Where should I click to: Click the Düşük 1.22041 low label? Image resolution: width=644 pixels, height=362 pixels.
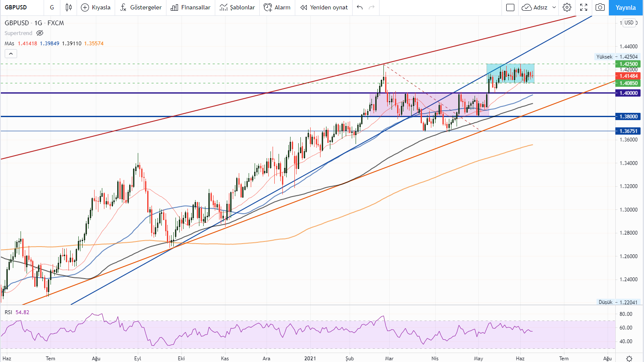pos(618,302)
